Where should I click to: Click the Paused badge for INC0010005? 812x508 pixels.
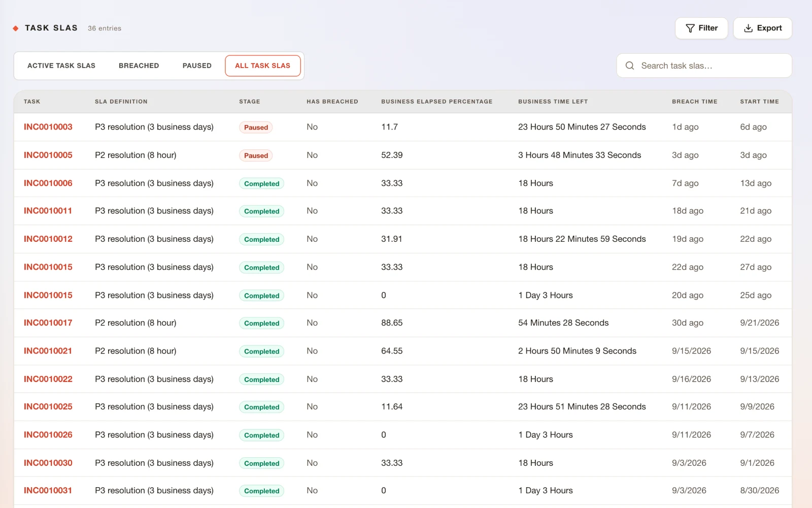256,155
